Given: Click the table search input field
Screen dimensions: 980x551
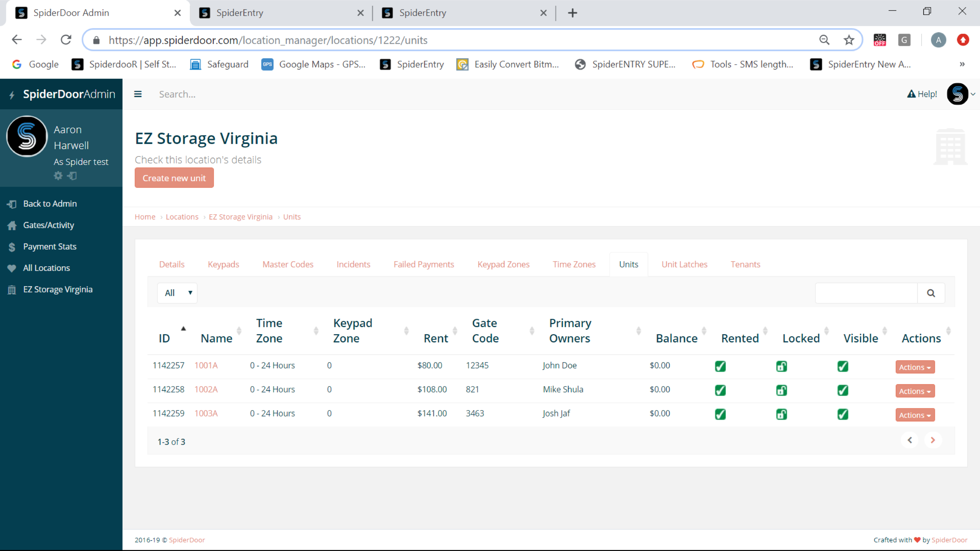Looking at the screenshot, I should pos(867,293).
